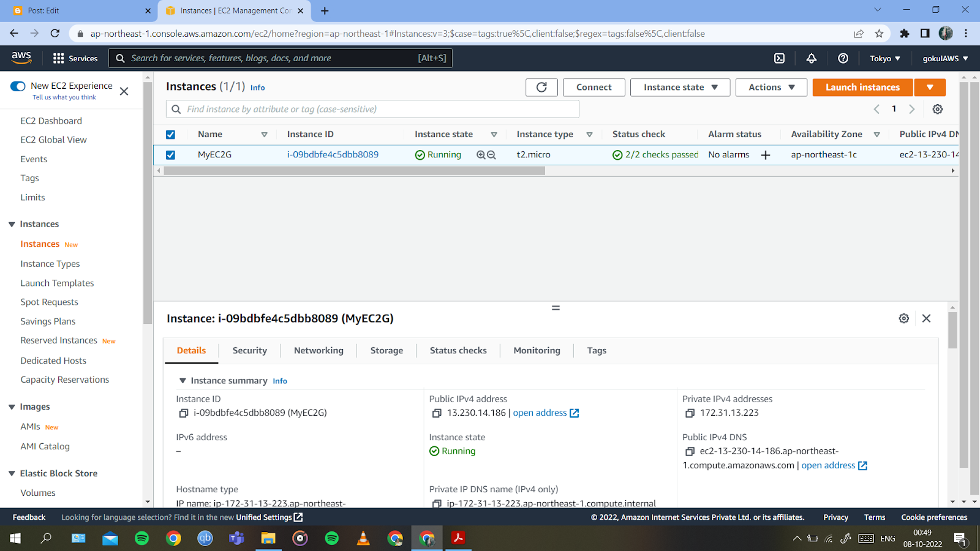This screenshot has height=551, width=980.
Task: Open the Instance state dropdown
Action: [x=680, y=88]
